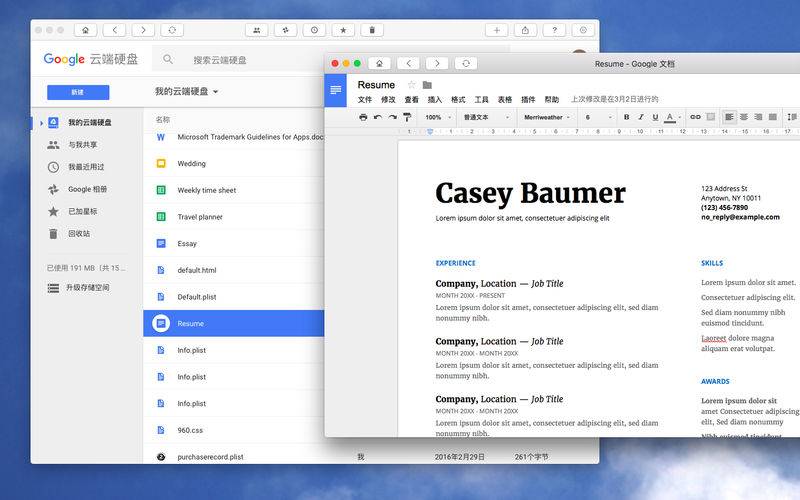The height and width of the screenshot is (500, 800).
Task: Click the share icon in the Drive toolbar
Action: point(525,30)
